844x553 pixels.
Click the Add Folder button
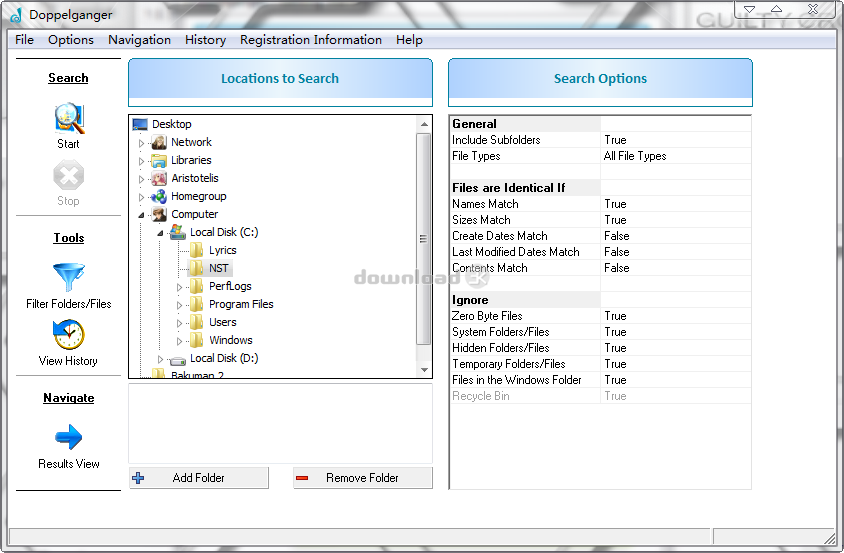pos(199,478)
